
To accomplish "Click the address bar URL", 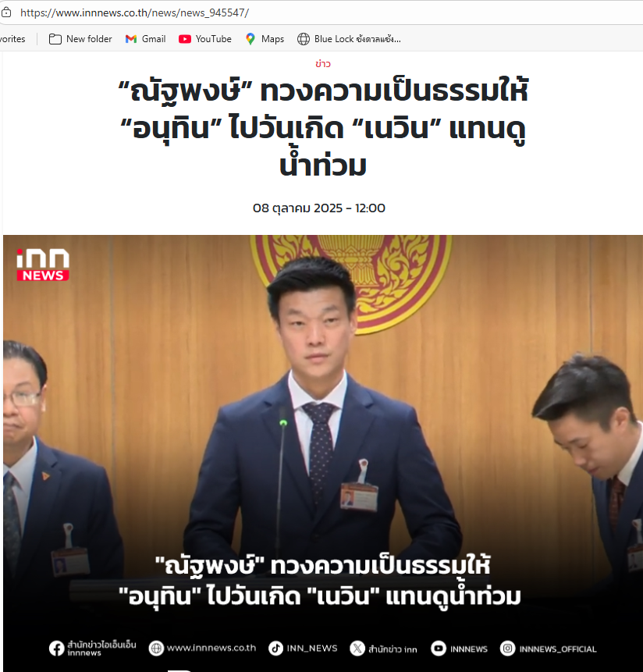I will (x=134, y=12).
